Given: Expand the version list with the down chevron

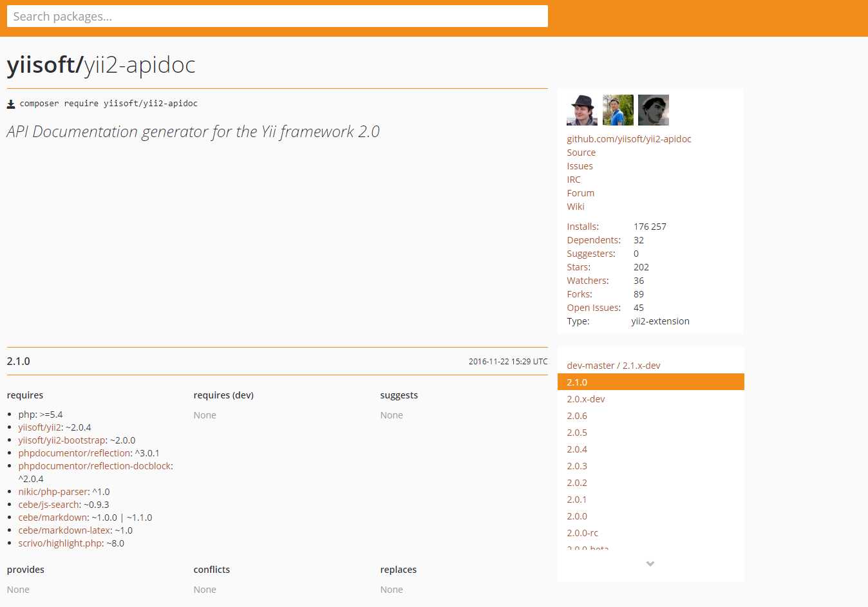Looking at the screenshot, I should pos(650,564).
